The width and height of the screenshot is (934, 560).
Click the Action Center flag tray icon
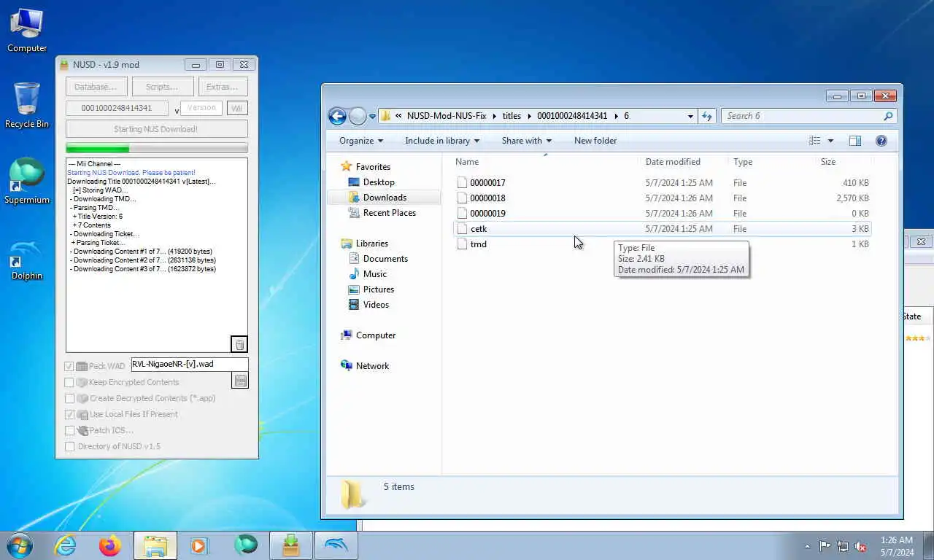tap(825, 546)
